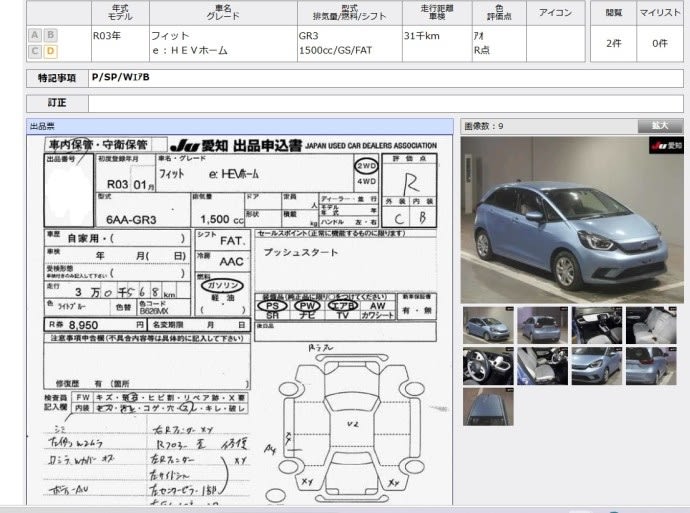Click the プッシュスタート sales point text
Image resolution: width=690 pixels, height=513 pixels.
coord(301,253)
